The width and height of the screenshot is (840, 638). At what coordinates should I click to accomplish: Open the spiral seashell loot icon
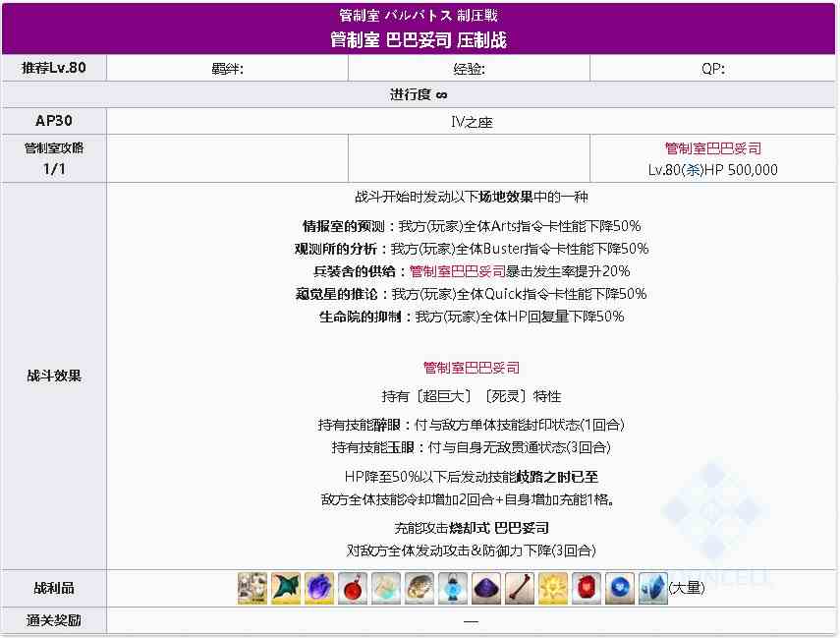click(x=420, y=588)
